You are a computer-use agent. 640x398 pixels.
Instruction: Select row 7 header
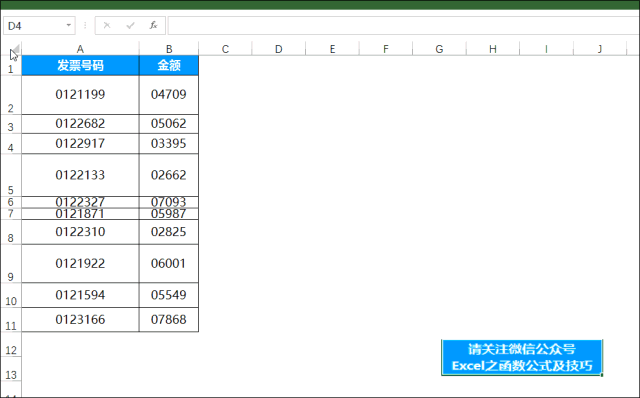[x=11, y=214]
